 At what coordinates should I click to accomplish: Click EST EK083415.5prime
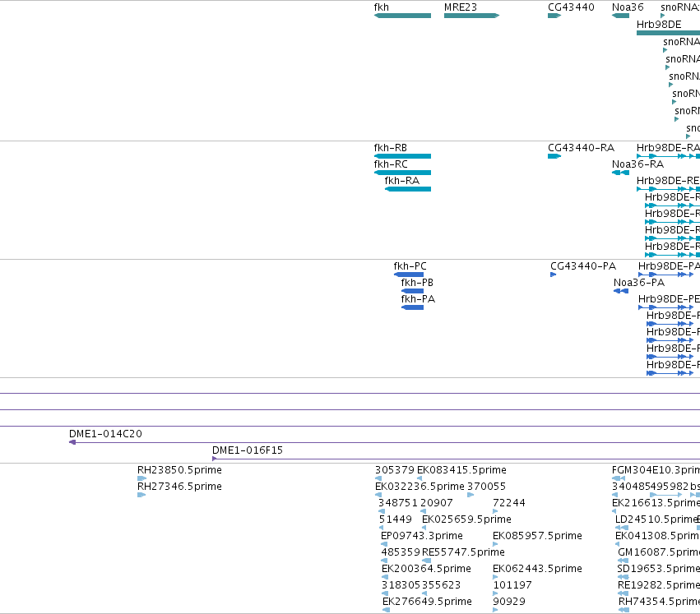pos(420,478)
